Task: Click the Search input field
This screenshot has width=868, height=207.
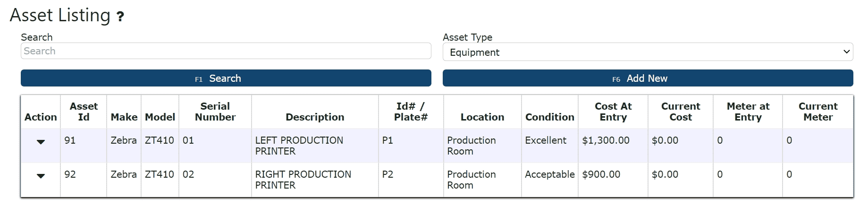Action: pos(226,51)
